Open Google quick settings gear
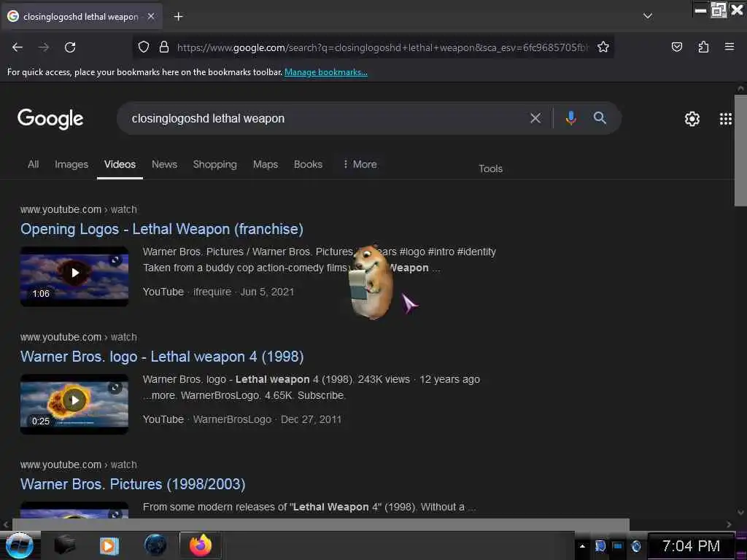The image size is (747, 560). tap(692, 119)
